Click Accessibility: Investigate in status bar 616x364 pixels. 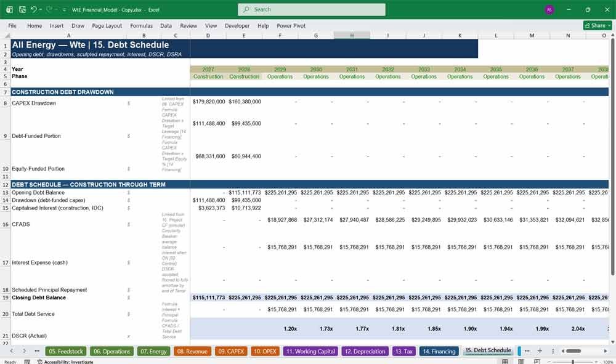(x=65, y=362)
